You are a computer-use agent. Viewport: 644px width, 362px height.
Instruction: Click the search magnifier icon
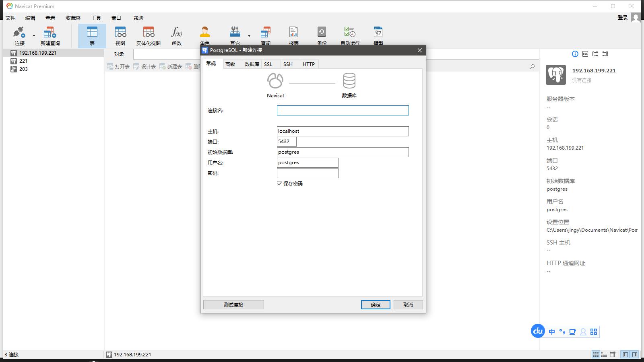[x=532, y=66]
